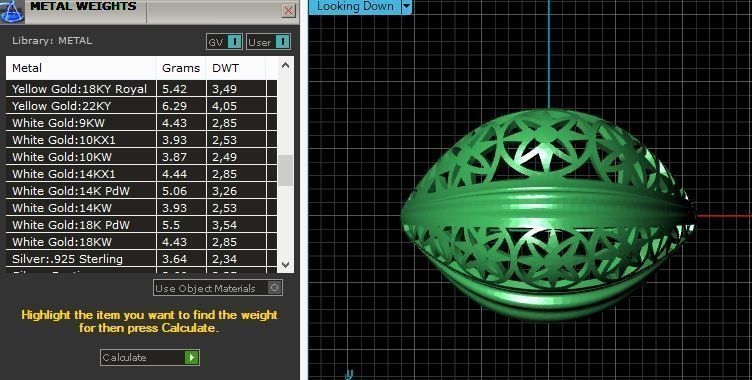Select White Gold:18K PdW row
The width and height of the screenshot is (752, 380).
point(141,225)
